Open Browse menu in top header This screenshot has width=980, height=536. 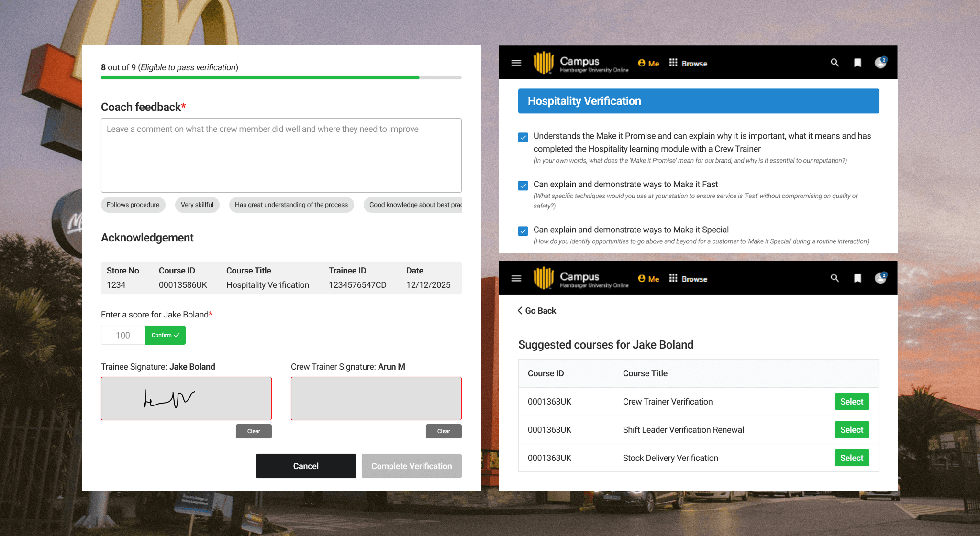(688, 63)
